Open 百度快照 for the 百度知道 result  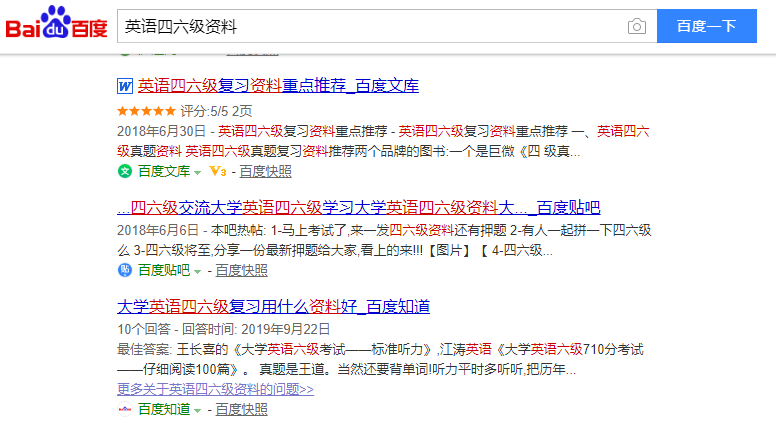(x=242, y=409)
